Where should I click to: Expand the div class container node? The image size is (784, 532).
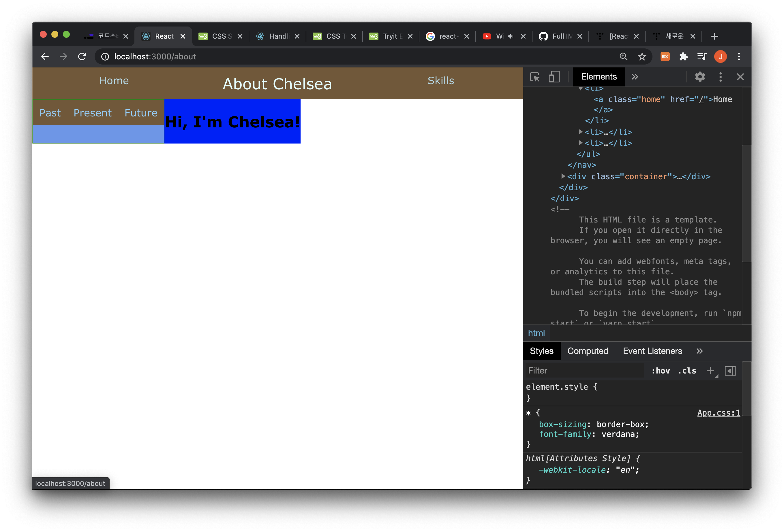(563, 176)
